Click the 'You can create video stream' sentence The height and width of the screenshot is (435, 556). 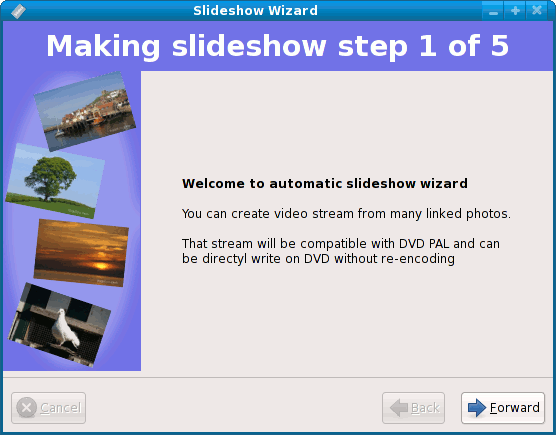point(346,214)
